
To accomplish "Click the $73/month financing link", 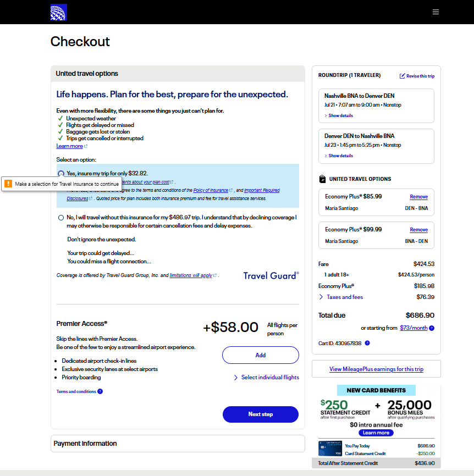I will click(x=414, y=328).
